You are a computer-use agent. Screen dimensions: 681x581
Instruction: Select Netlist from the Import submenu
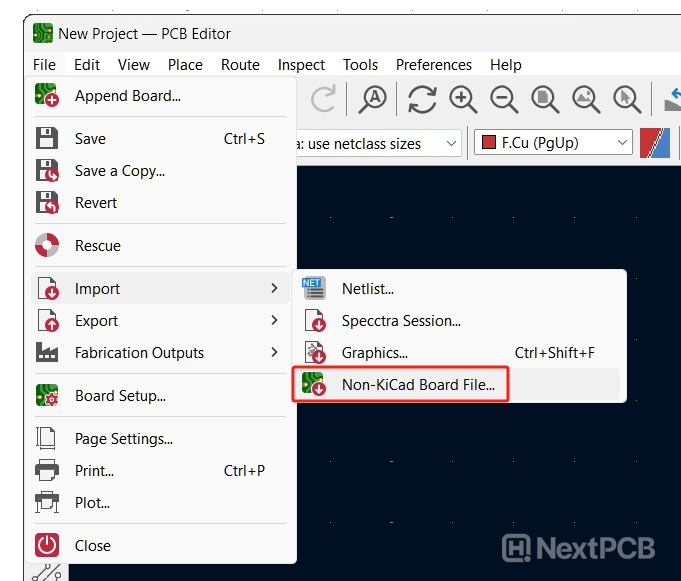tap(367, 289)
